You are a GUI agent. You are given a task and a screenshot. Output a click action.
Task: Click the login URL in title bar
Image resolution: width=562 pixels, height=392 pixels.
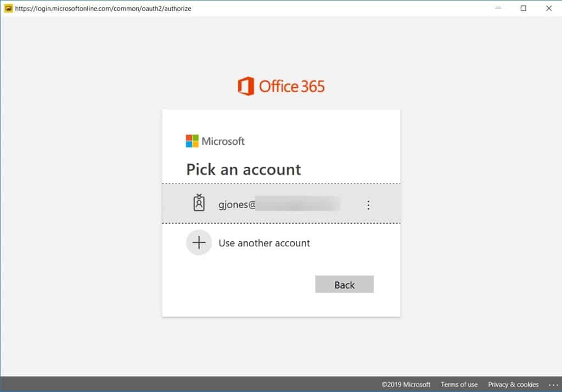103,8
